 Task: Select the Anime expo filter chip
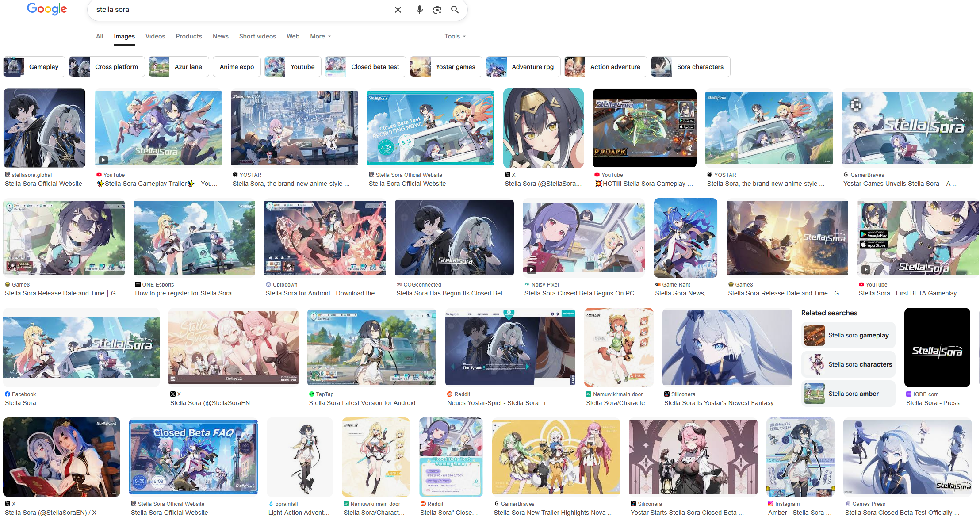(x=237, y=67)
